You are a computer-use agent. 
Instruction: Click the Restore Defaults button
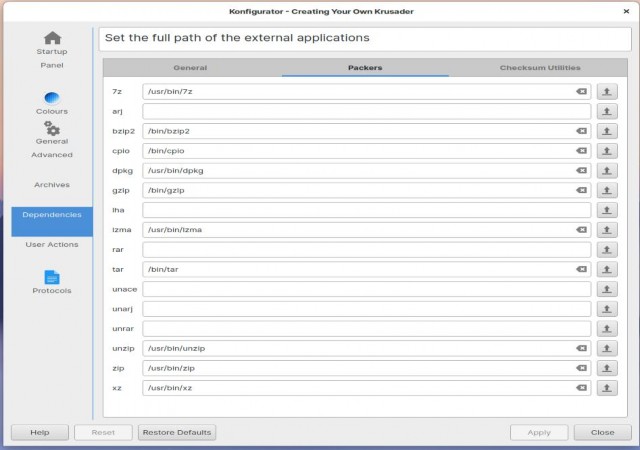click(177, 432)
